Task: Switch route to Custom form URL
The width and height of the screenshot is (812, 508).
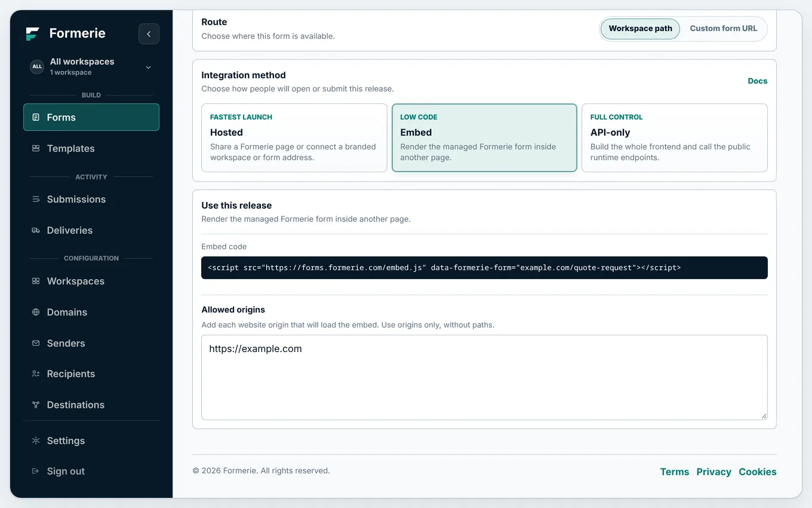Action: [723, 29]
